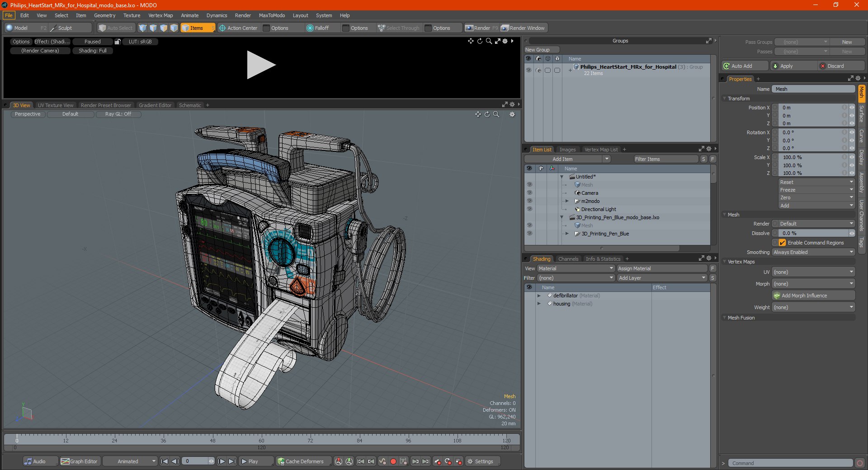
Task: Open the Vertex Map menu
Action: click(x=160, y=15)
